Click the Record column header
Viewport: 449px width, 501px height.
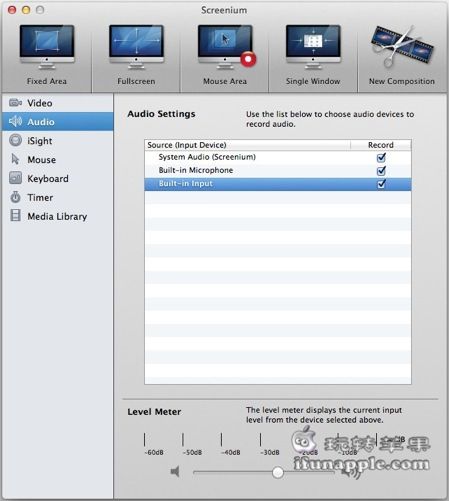(x=381, y=145)
